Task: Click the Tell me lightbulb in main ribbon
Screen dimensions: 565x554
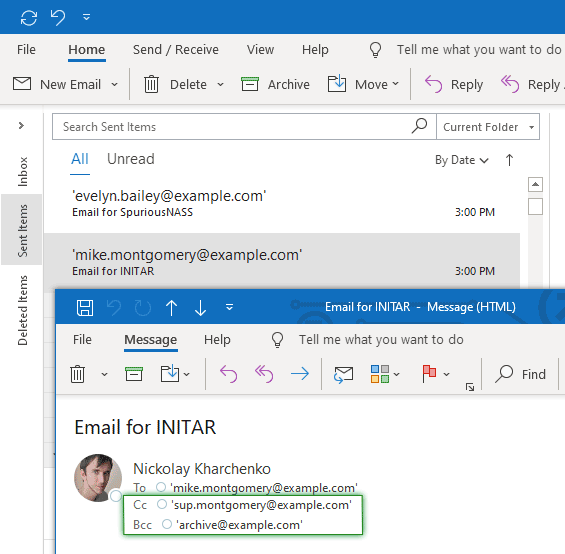Action: click(375, 50)
